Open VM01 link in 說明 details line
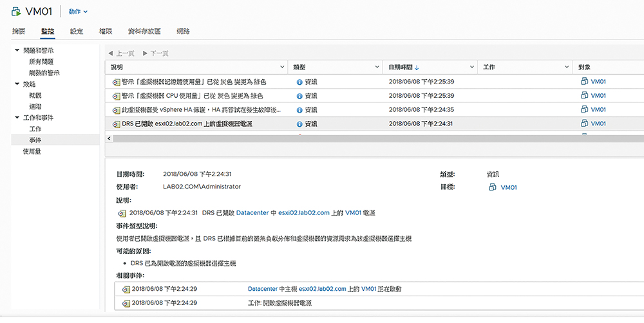This screenshot has height=323, width=644. coord(353,213)
